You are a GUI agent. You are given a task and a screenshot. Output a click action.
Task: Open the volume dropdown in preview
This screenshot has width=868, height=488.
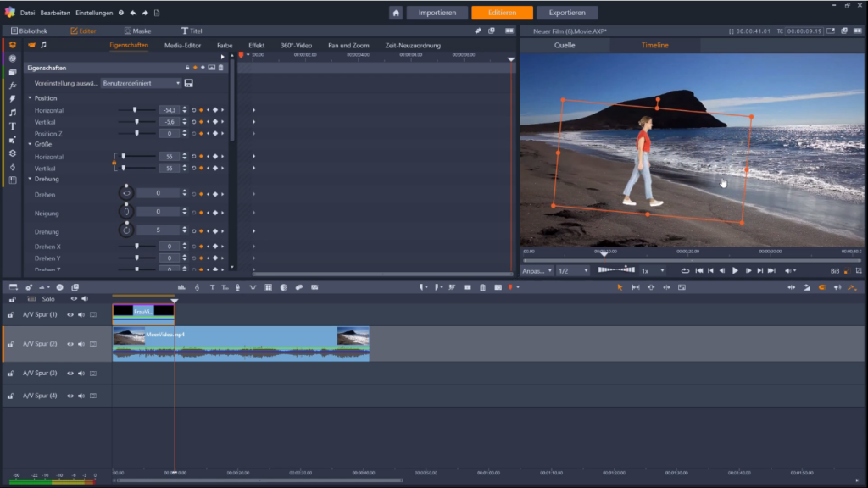click(790, 270)
